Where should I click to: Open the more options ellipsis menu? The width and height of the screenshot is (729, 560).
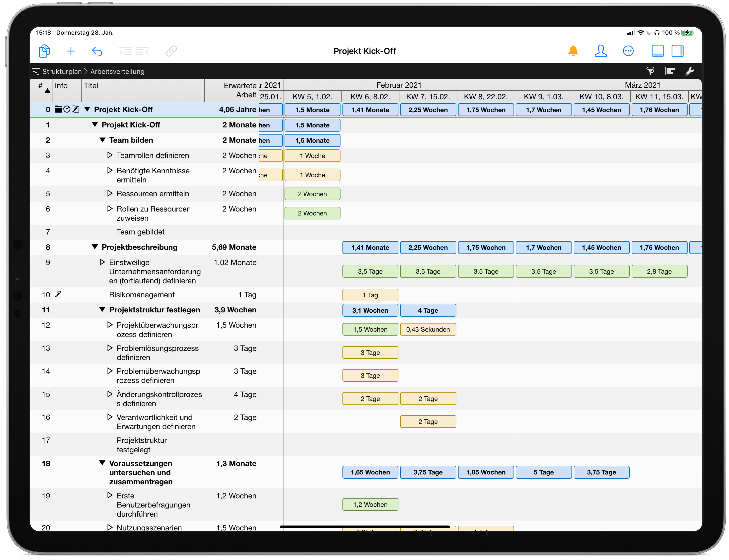click(628, 51)
